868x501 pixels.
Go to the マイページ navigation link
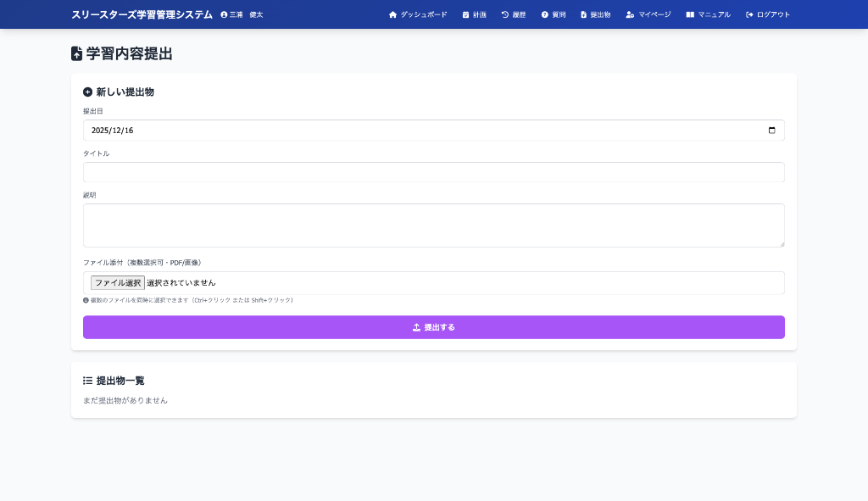654,14
